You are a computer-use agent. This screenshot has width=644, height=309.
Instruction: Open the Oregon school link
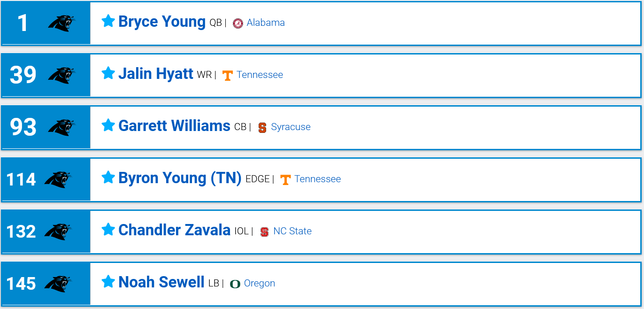click(260, 283)
